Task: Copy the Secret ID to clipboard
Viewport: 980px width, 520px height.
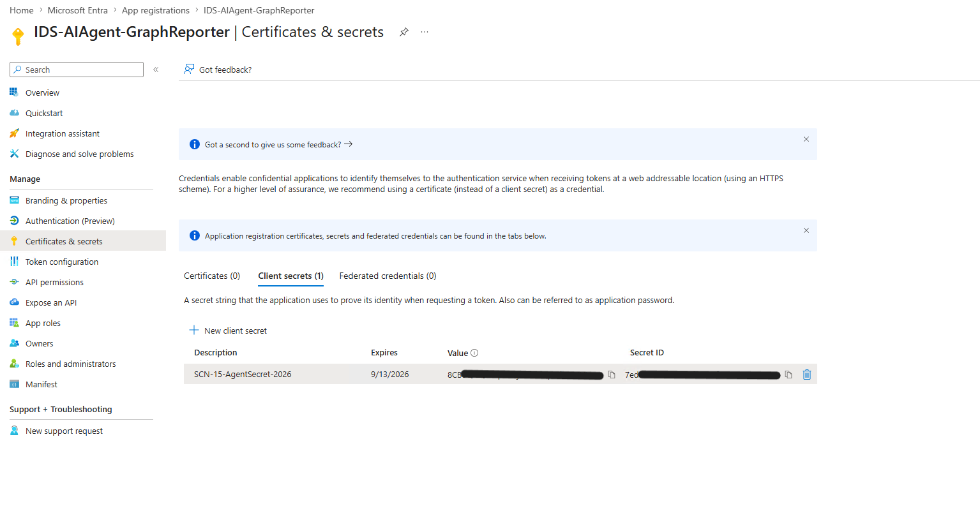Action: pyautogui.click(x=788, y=375)
